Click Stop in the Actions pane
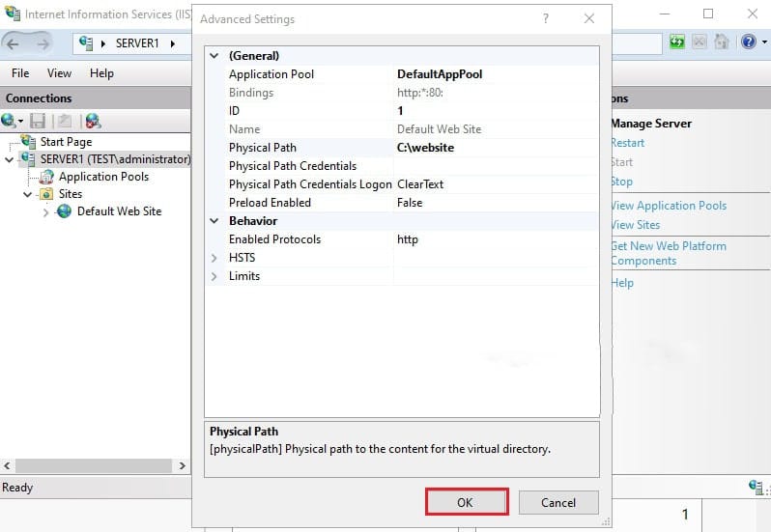 [x=622, y=182]
